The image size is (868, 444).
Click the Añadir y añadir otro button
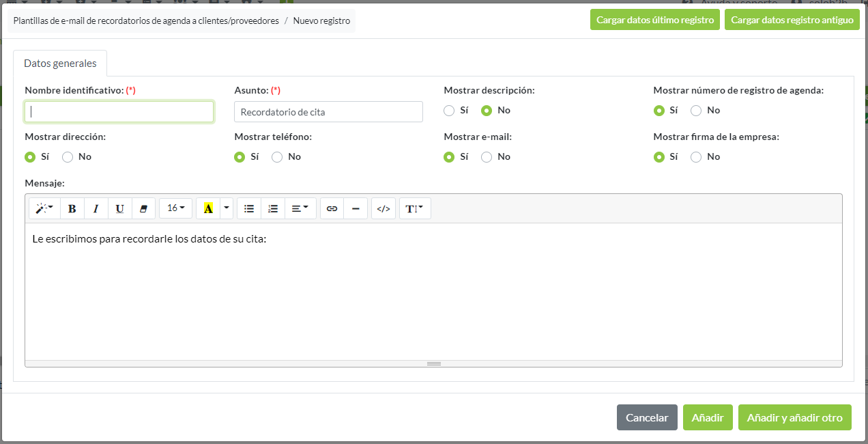(x=794, y=417)
